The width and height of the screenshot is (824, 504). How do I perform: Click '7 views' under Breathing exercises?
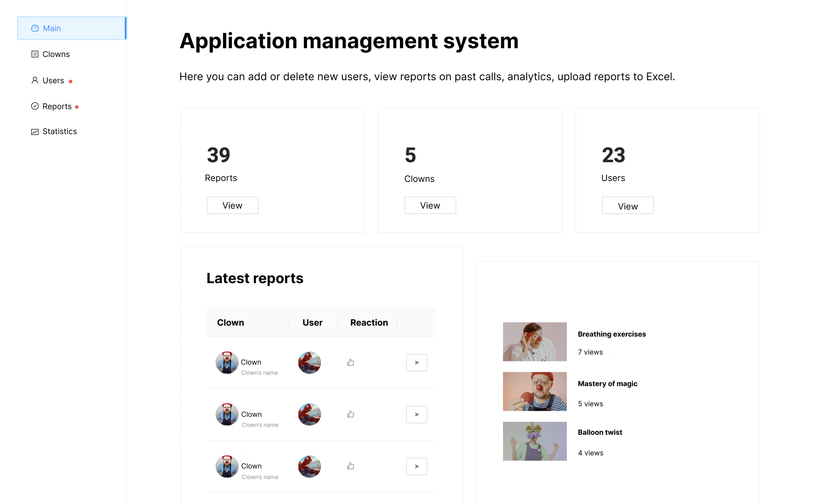[x=590, y=352]
